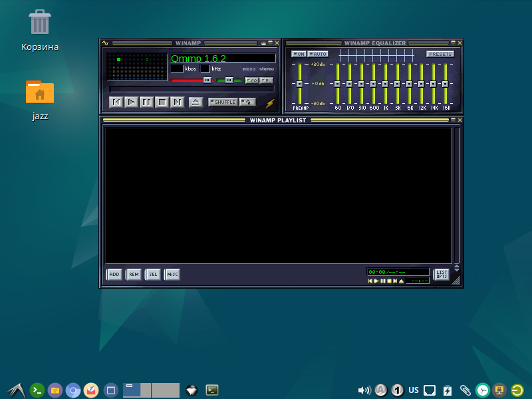Click the playlist mini stop button
532x399 pixels.
390,281
